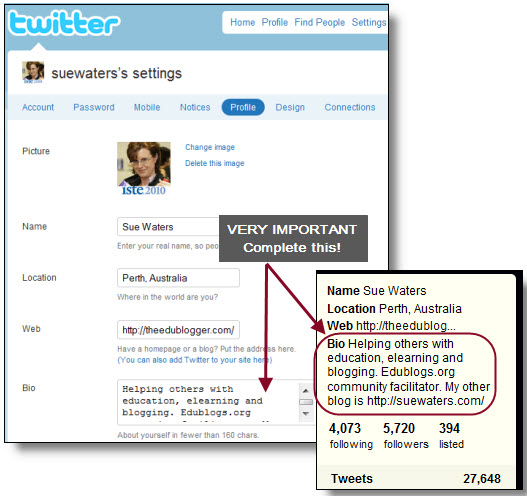Open Find People in top navigation
The image size is (527, 496).
pos(320,22)
